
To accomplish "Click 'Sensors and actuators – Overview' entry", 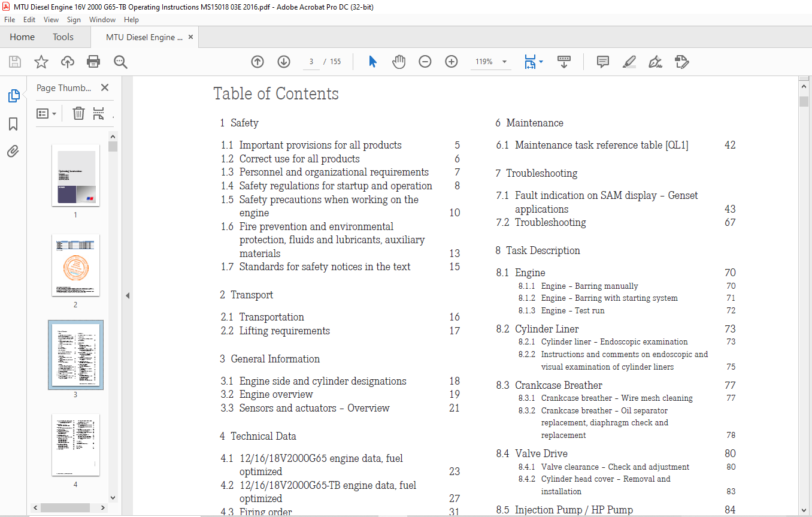I will 314,408.
